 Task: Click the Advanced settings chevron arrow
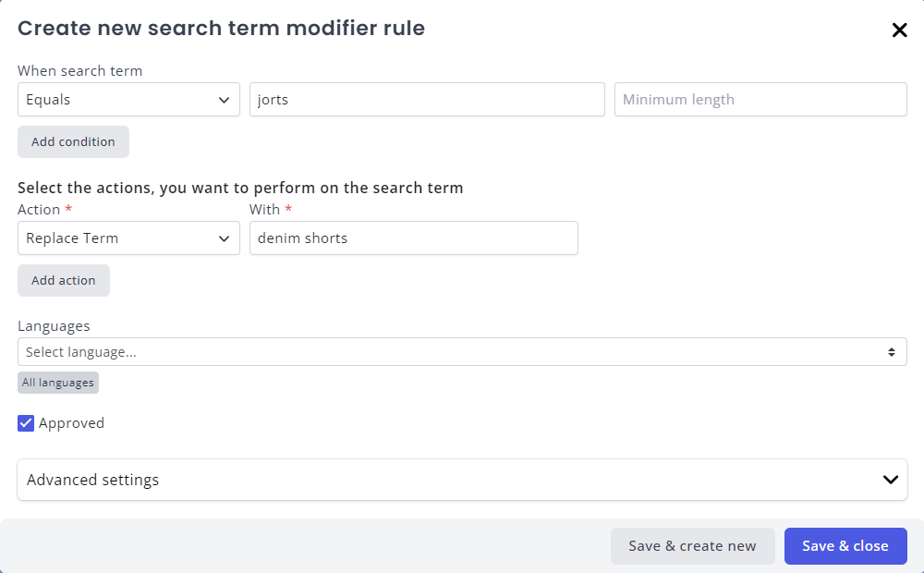[x=891, y=480]
